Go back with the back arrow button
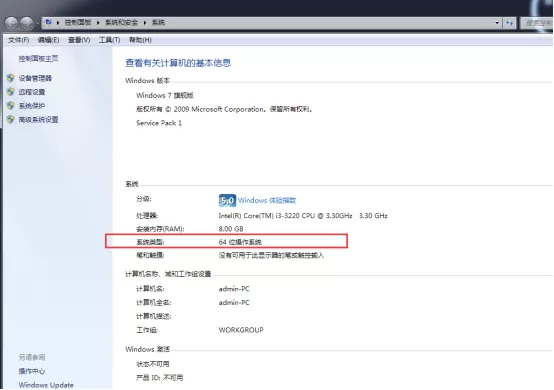The width and height of the screenshot is (554, 390). (x=11, y=23)
